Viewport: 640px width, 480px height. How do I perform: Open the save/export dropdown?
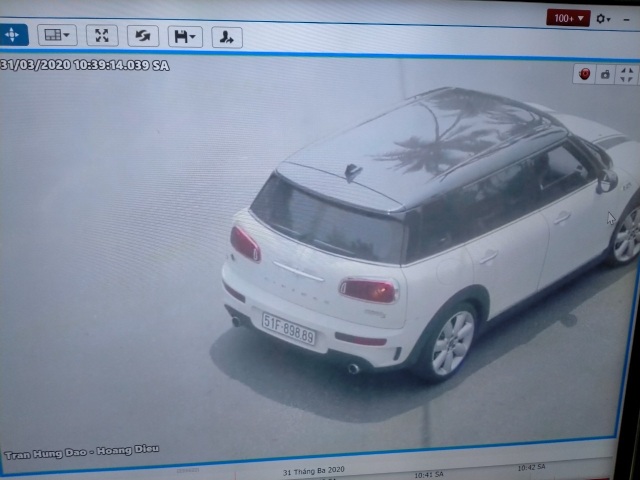click(185, 37)
